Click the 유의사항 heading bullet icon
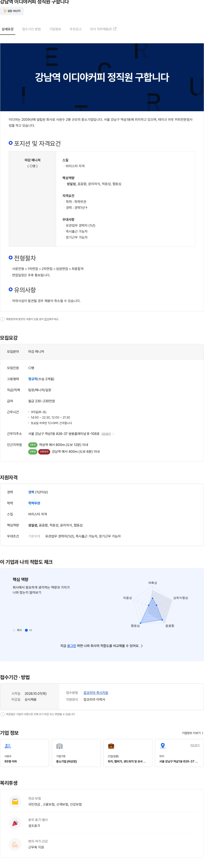Viewport: 204px width, 868px height. pyautogui.click(x=10, y=290)
